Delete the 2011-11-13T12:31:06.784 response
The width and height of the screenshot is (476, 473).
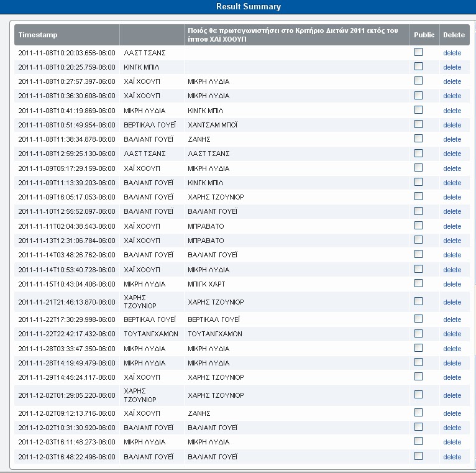coord(452,241)
